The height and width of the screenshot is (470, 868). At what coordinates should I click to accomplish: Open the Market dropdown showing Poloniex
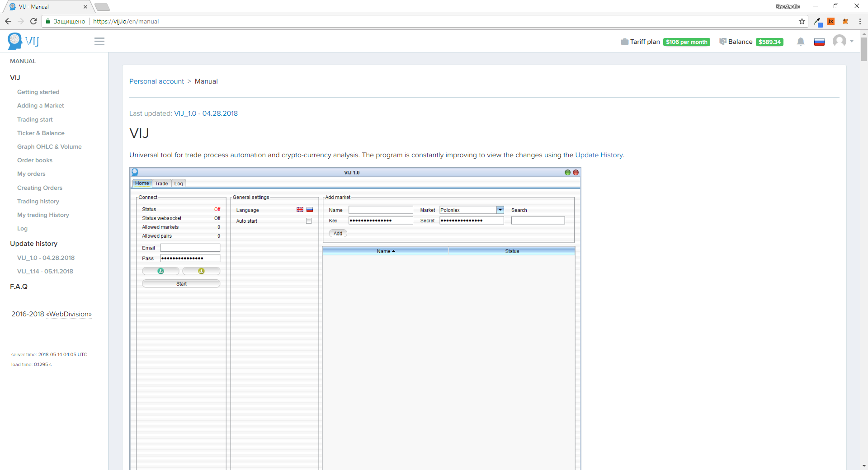(x=500, y=210)
